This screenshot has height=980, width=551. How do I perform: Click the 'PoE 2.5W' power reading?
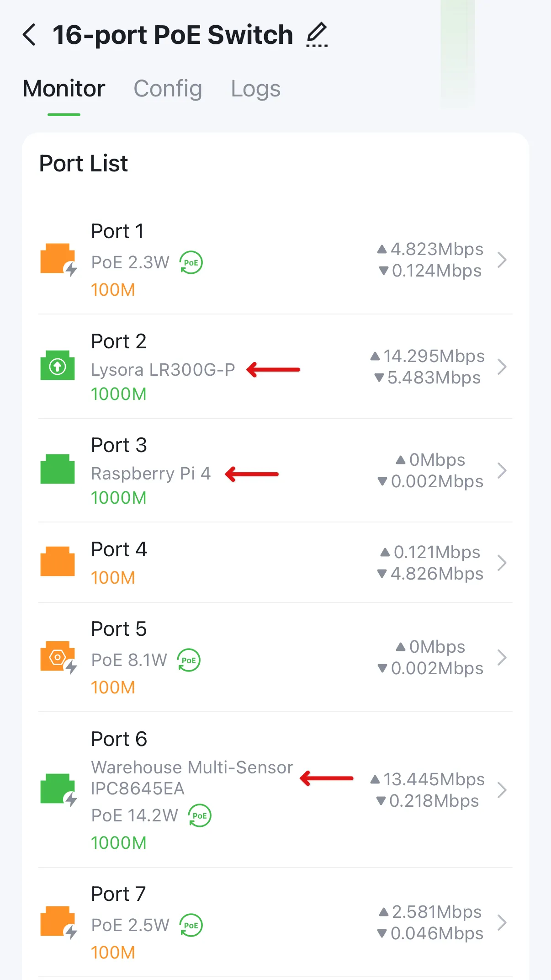pos(130,926)
